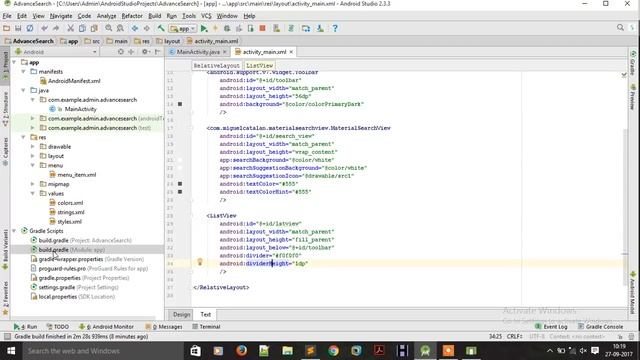Click the Debug app bug icon

pyautogui.click(x=227, y=28)
